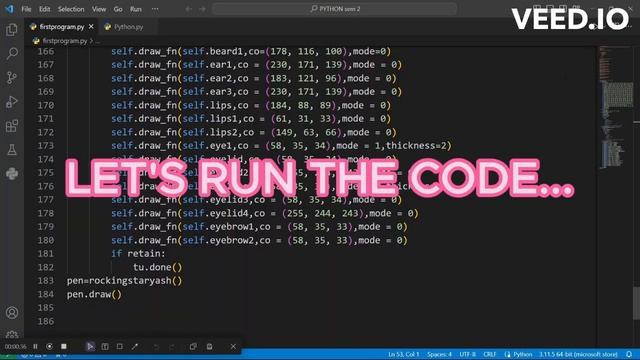The width and height of the screenshot is (640, 360).
Task: Open the Run menu
Action: [136, 9]
